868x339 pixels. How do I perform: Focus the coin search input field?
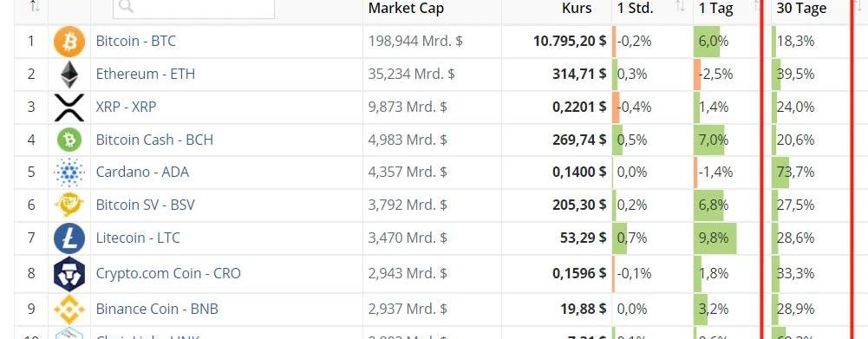[x=193, y=9]
